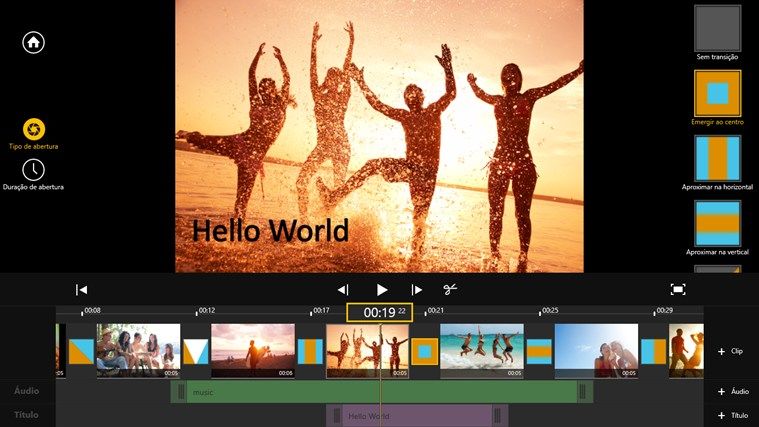
Task: Select the beach sunset surfer clip
Action: pyautogui.click(x=253, y=351)
